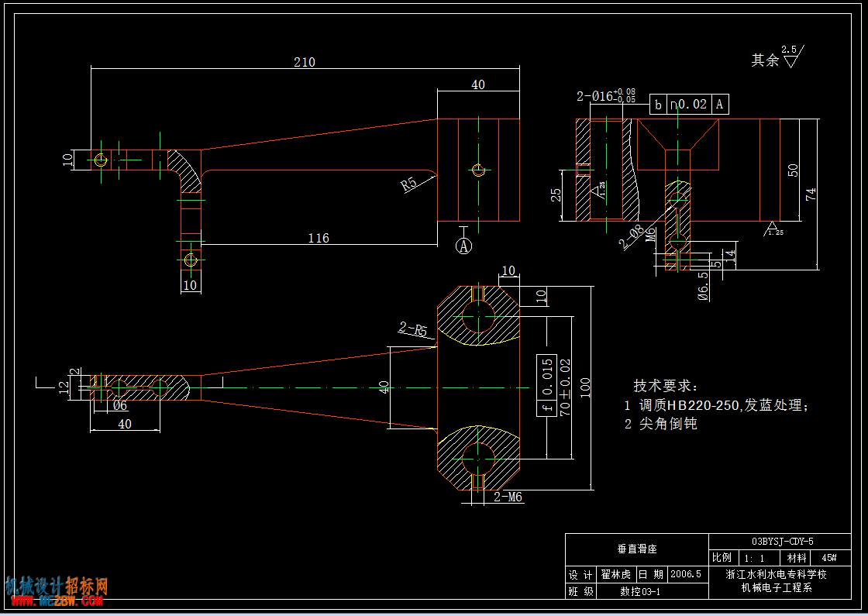Click the 2-Ø16 tolerance annotation
The image size is (868, 616).
(x=606, y=96)
